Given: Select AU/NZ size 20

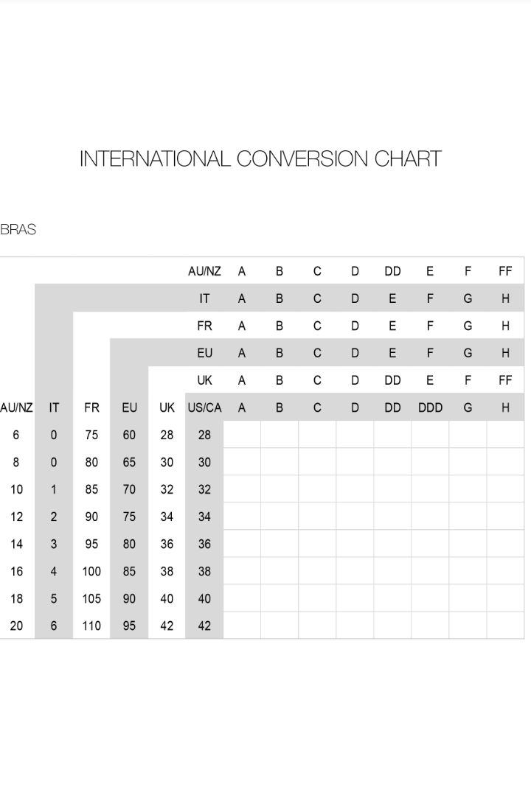Looking at the screenshot, I should point(16,626).
